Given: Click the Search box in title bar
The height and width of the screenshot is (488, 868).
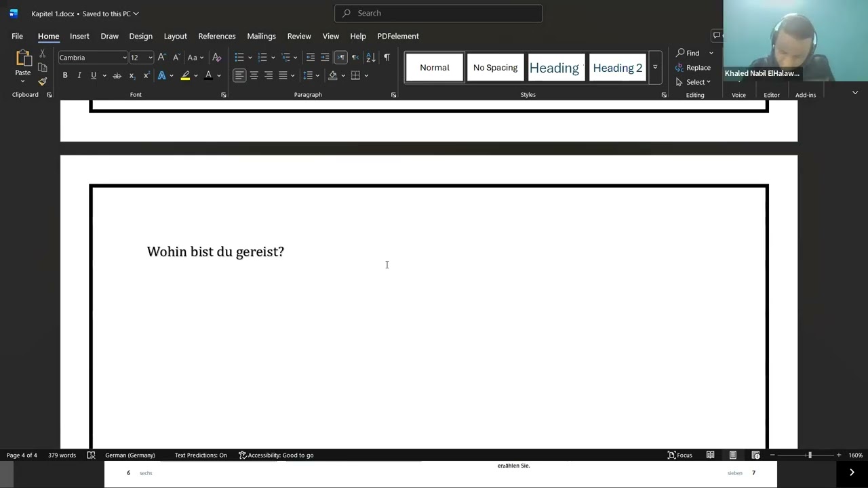Looking at the screenshot, I should click(x=438, y=13).
